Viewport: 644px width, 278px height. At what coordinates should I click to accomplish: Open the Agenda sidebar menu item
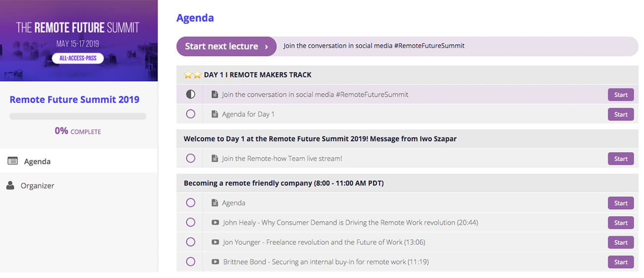(37, 161)
